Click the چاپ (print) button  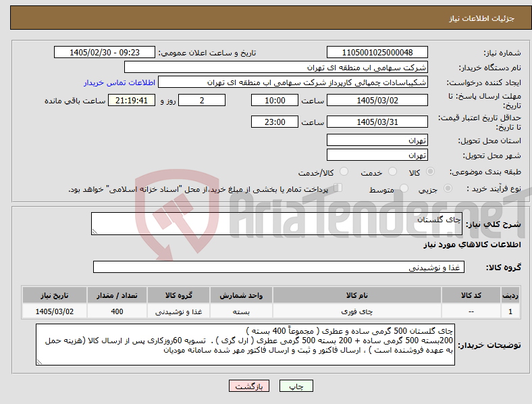pyautogui.click(x=296, y=386)
